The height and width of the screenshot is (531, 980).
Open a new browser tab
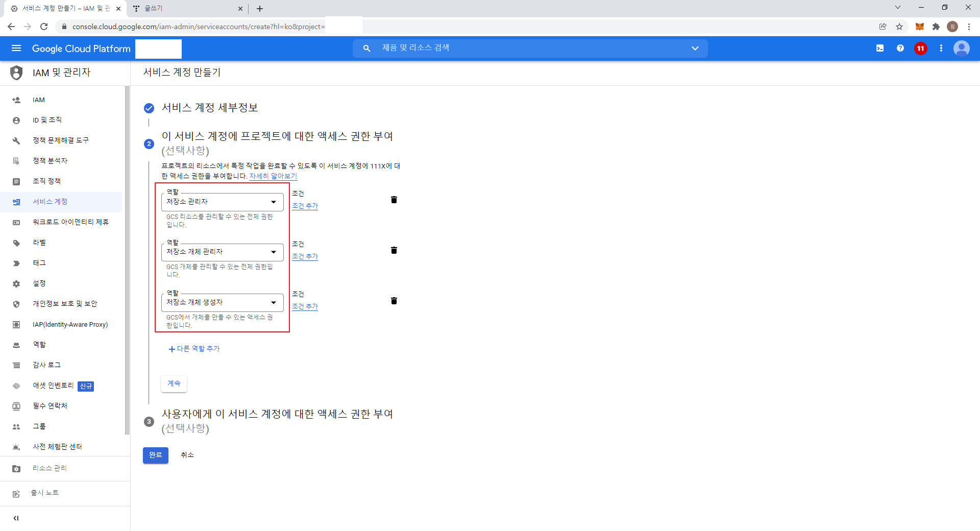(260, 9)
